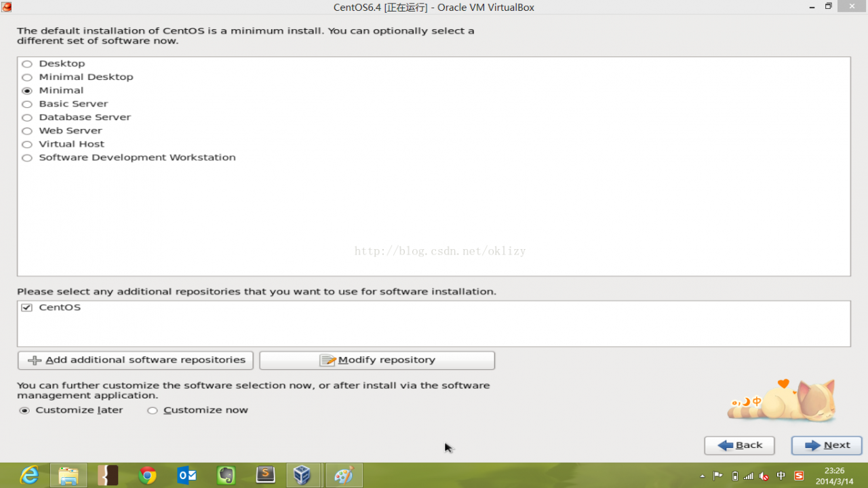Open the clock showing 23:26
868x488 pixels.
tap(834, 476)
